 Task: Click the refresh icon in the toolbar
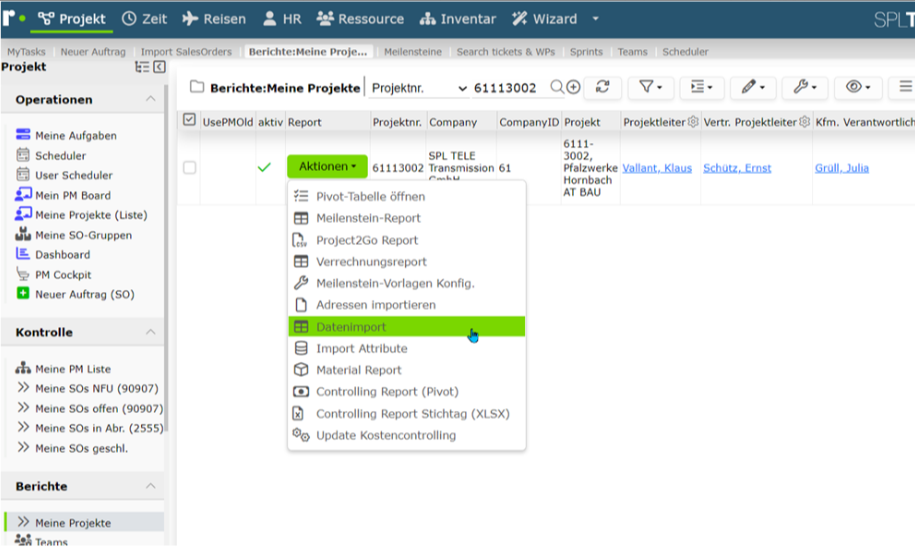click(x=602, y=87)
